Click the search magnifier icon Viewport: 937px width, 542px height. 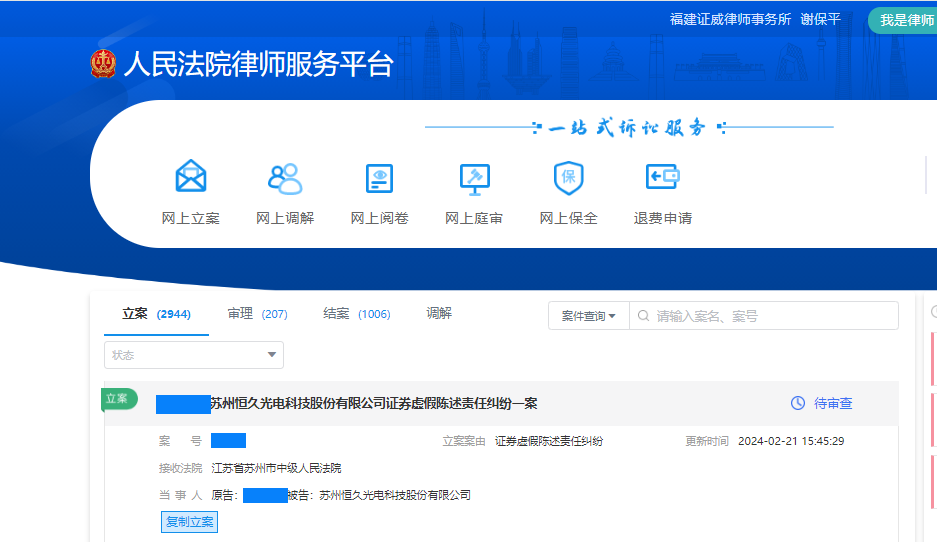643,316
